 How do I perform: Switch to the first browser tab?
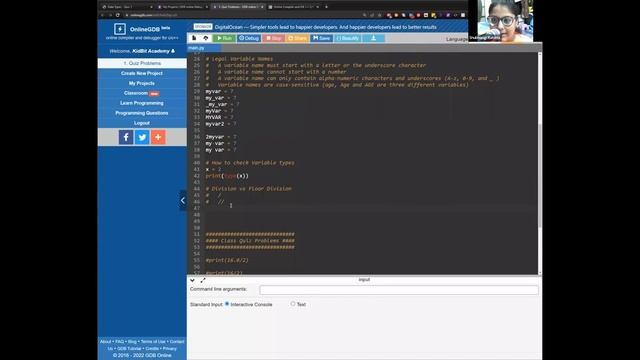click(127, 7)
